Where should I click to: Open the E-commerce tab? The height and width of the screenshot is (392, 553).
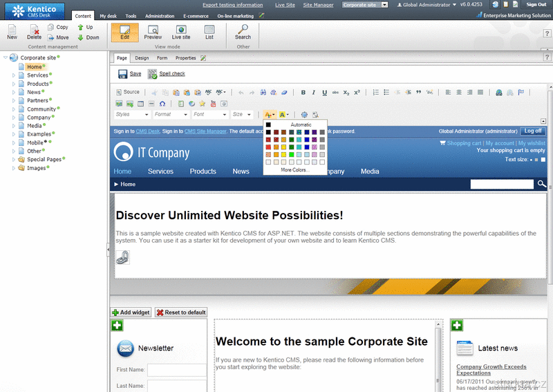tap(196, 15)
